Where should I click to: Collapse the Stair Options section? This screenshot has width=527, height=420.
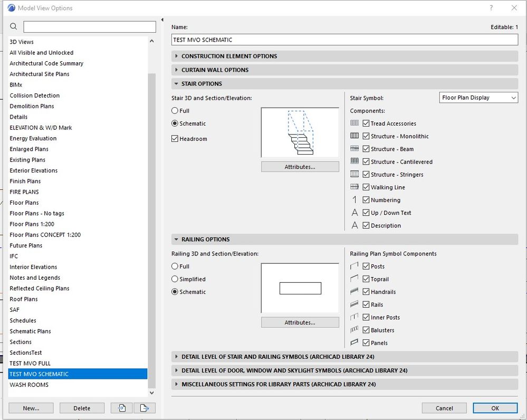click(344, 84)
